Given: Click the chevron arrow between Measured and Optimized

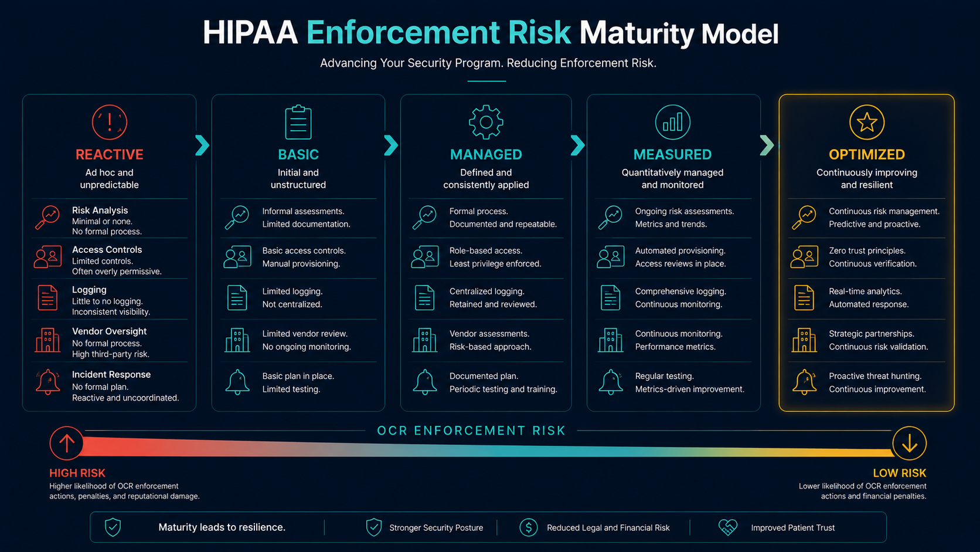Looking at the screenshot, I should coord(767,145).
